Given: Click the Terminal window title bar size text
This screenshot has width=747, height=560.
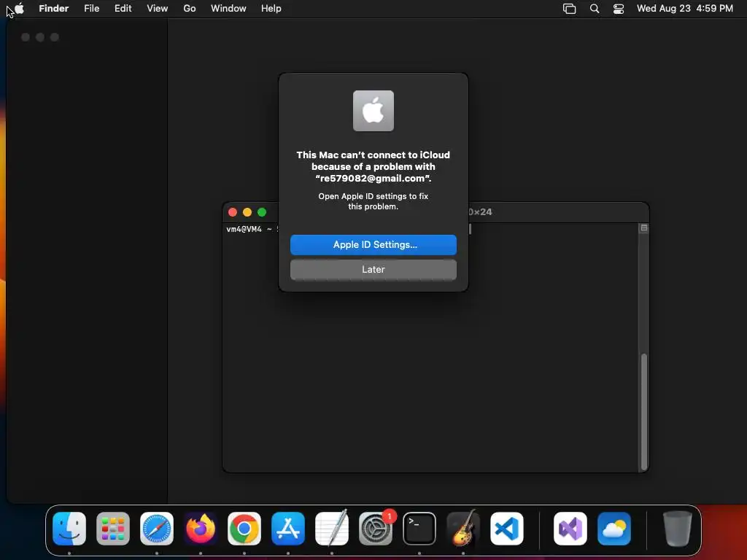Looking at the screenshot, I should coord(480,212).
